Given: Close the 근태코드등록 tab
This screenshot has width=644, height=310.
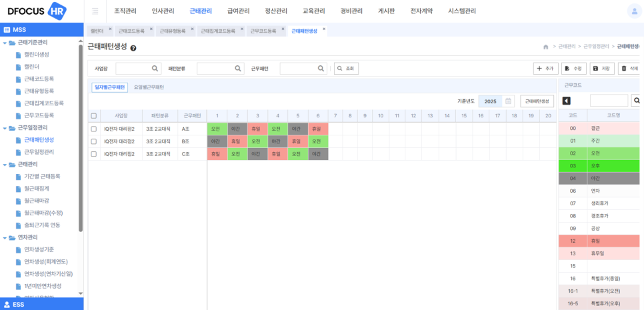Looking at the screenshot, I should point(151,29).
